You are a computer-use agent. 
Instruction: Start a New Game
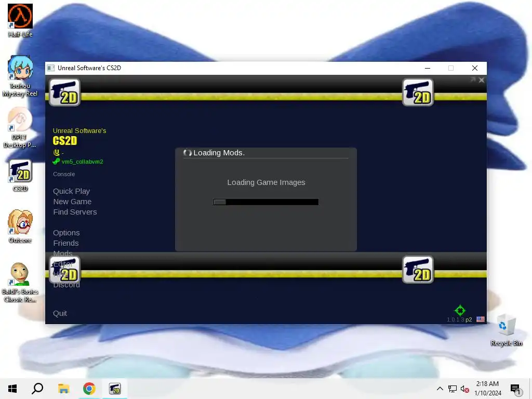[72, 202]
